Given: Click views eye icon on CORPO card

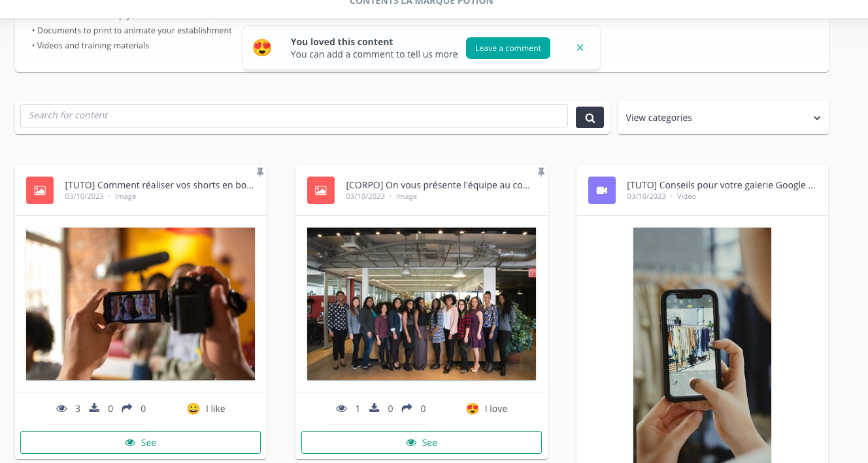Looking at the screenshot, I should click(342, 409).
